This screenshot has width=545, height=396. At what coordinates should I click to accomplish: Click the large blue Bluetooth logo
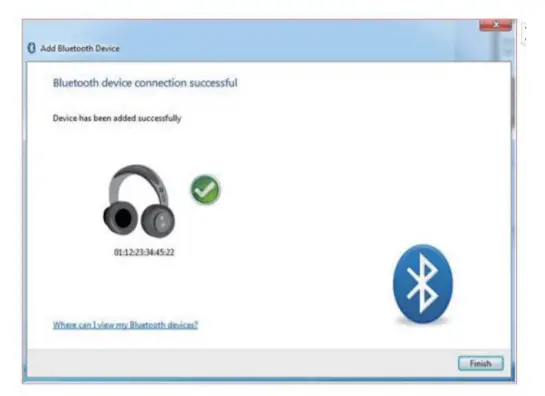(x=423, y=284)
